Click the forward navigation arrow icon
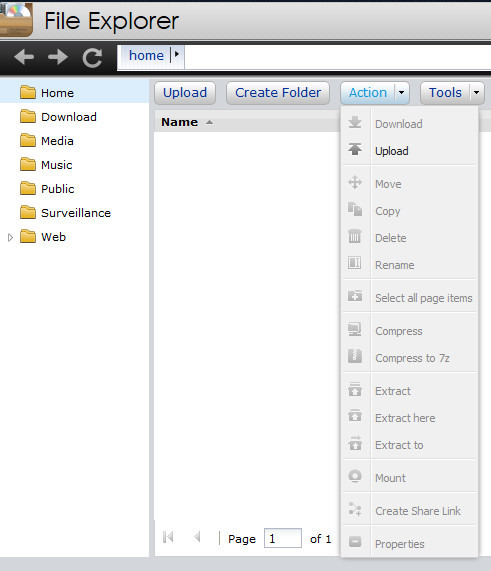Image resolution: width=491 pixels, height=571 pixels. 58,57
